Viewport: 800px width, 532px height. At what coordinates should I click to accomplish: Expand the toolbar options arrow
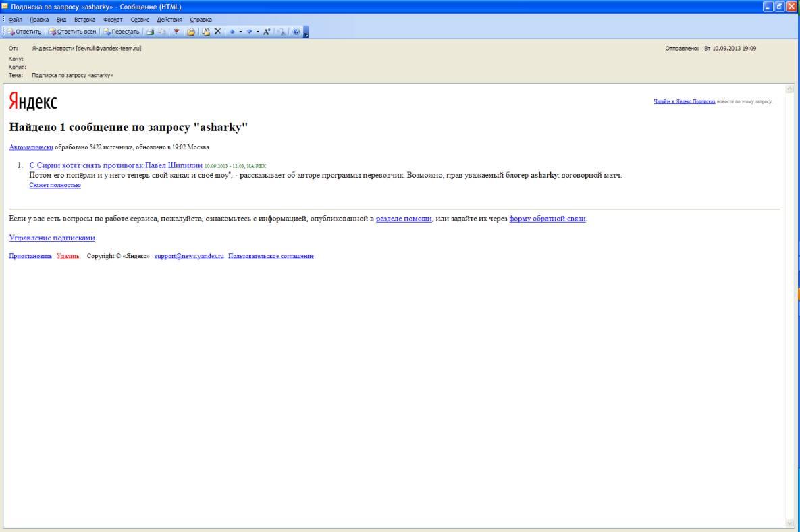point(306,32)
